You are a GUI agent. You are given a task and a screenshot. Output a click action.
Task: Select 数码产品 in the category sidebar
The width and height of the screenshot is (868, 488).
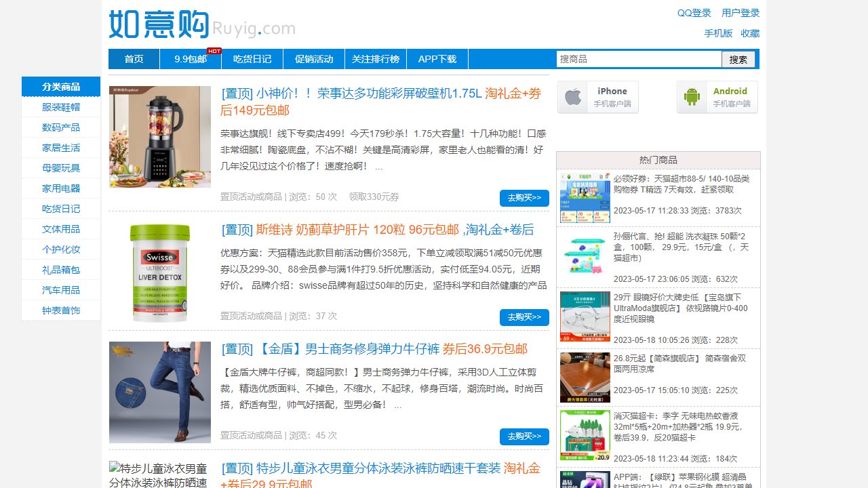(x=61, y=127)
